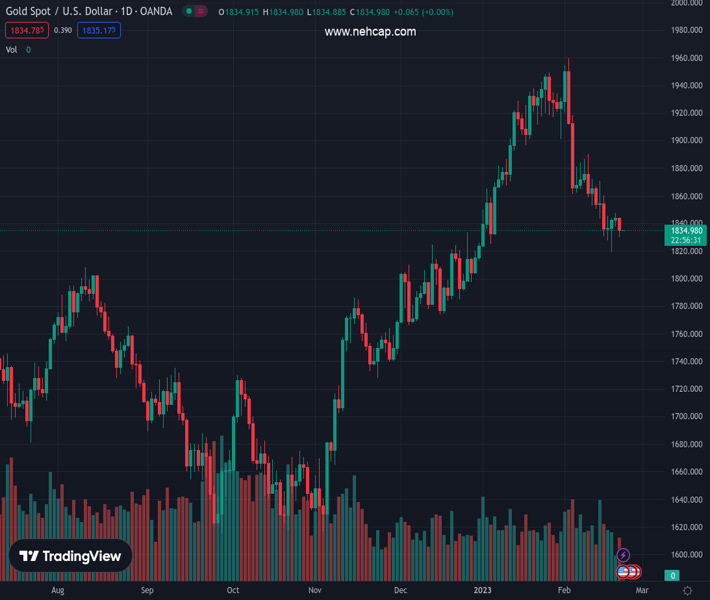Click the current price label 1834.980
Viewport: 710px width, 600px height.
coord(686,231)
